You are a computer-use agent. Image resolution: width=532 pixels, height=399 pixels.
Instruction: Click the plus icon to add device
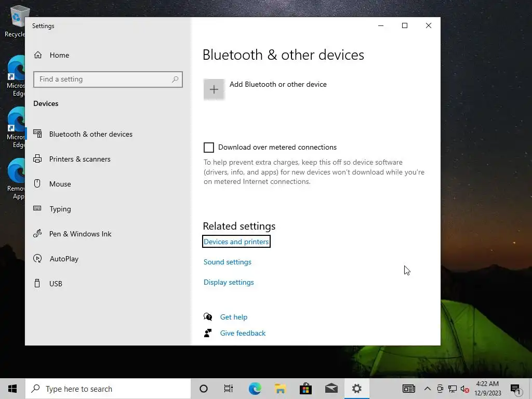[x=214, y=89]
